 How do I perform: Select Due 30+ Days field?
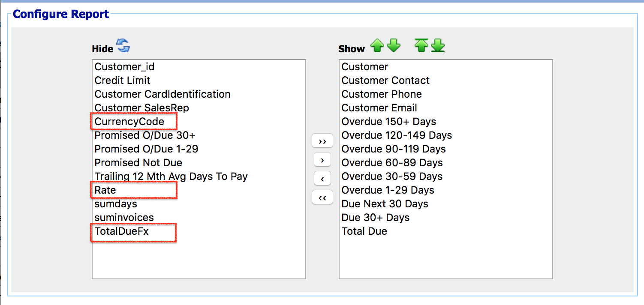click(446, 218)
